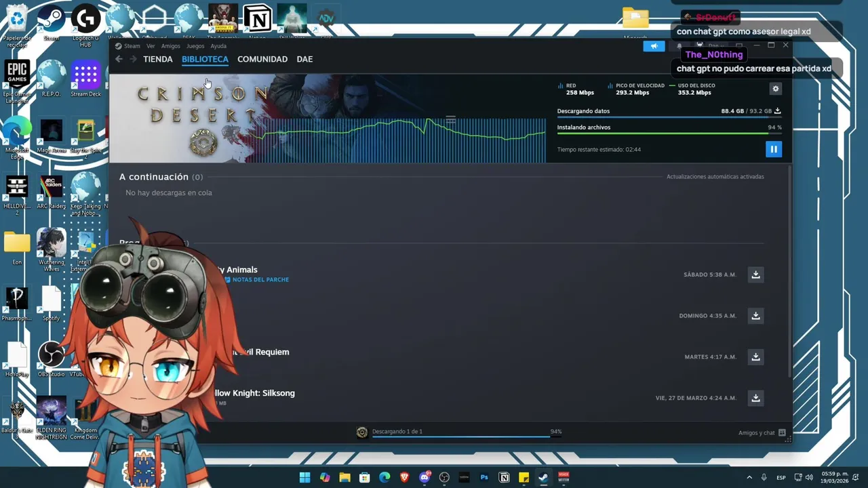The height and width of the screenshot is (488, 868).
Task: Download the update scheduled Martes 4:17 A.M.
Action: 755,357
